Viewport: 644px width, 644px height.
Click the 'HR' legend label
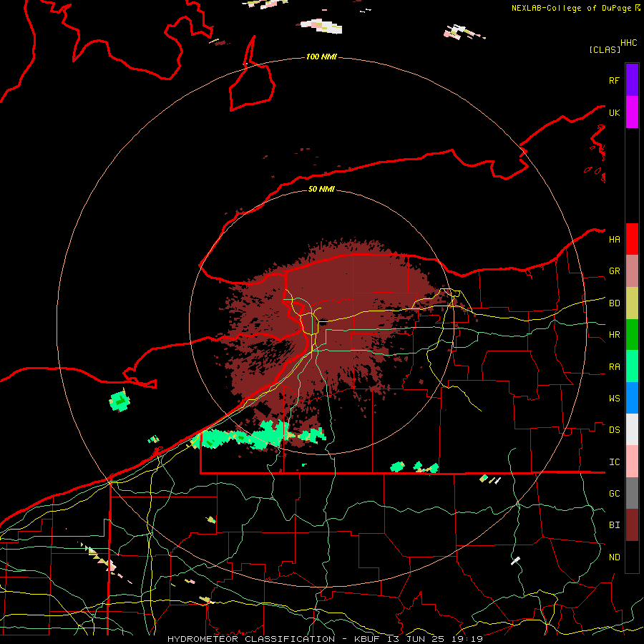(x=614, y=335)
